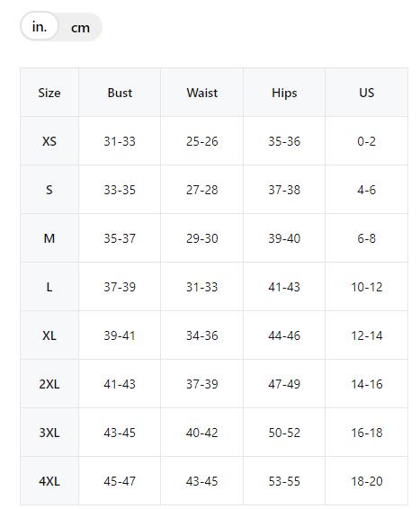This screenshot has width=420, height=509.
Task: Select the XS size row label
Action: 49,141
